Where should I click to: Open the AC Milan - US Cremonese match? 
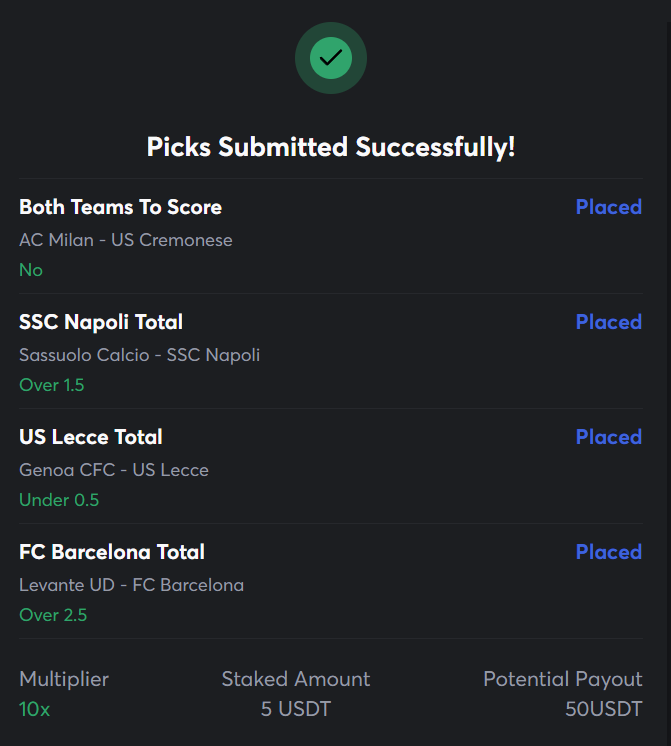(126, 240)
